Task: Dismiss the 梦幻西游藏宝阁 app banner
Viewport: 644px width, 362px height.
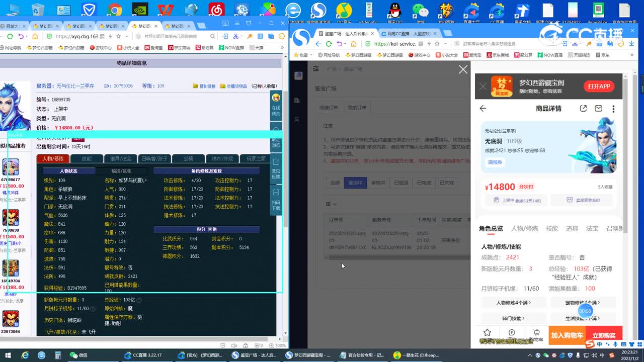Action: (x=483, y=86)
